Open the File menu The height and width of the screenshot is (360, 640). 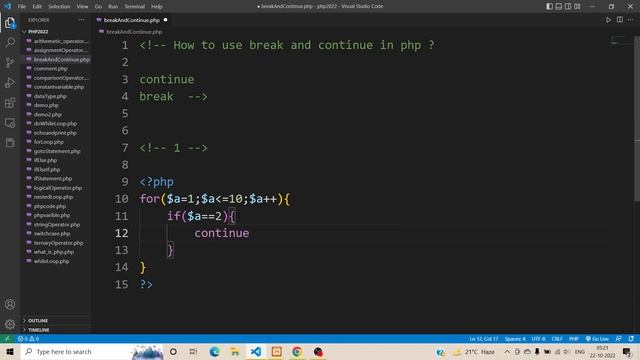tap(22, 7)
